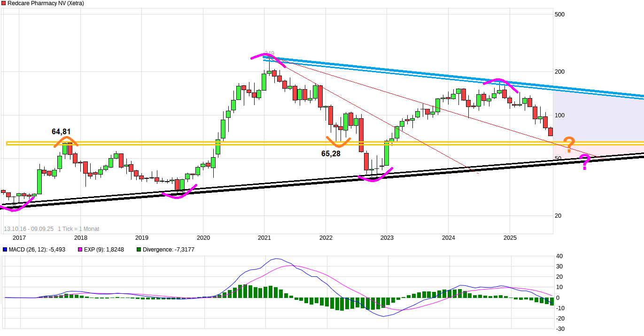Image resolution: width=644 pixels, height=336 pixels.
Task: Click the 2022 year label on axis
Action: coord(326,238)
